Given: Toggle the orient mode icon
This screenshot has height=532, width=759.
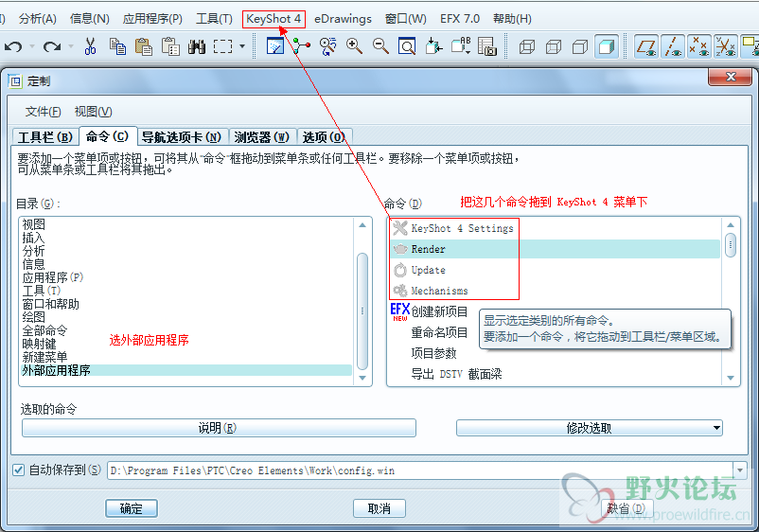Looking at the screenshot, I should 328,46.
